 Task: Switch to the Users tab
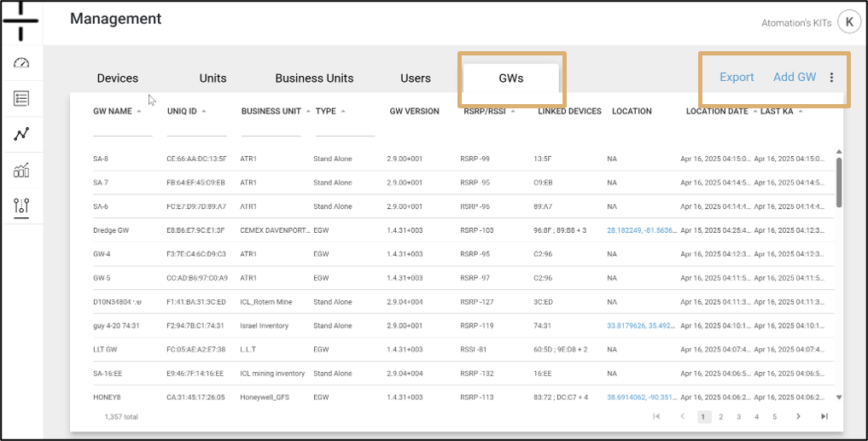(415, 78)
